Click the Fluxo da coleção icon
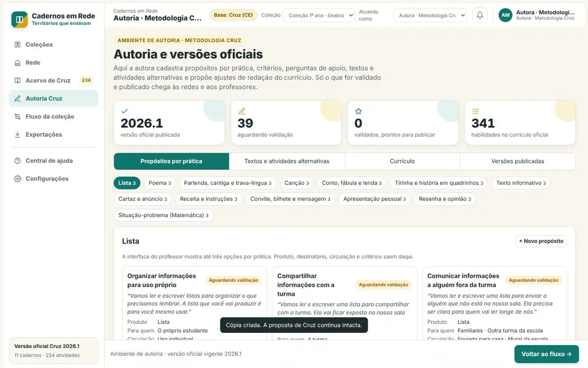588x368 pixels. (18, 116)
